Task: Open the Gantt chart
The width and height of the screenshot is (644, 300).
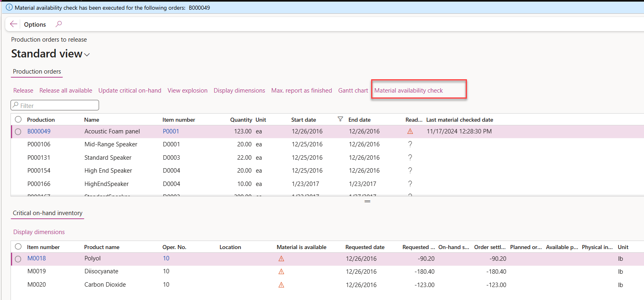Action: [353, 91]
